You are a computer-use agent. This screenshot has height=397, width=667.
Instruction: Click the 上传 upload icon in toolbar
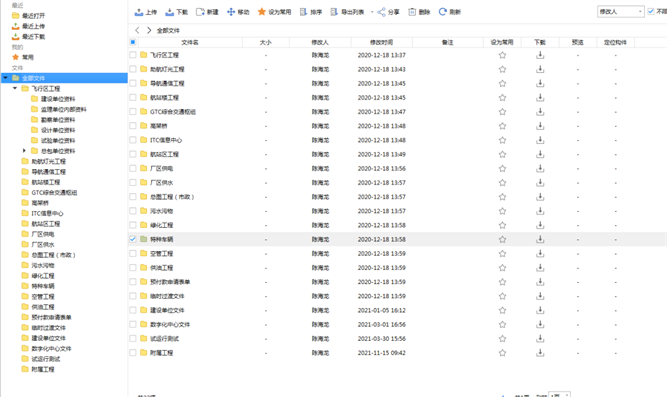139,12
